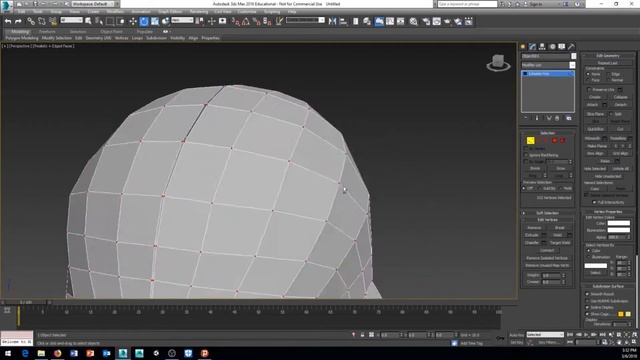640x360 pixels.
Task: Activate the Bind to Space Warp tool
Action: (x=53, y=21)
